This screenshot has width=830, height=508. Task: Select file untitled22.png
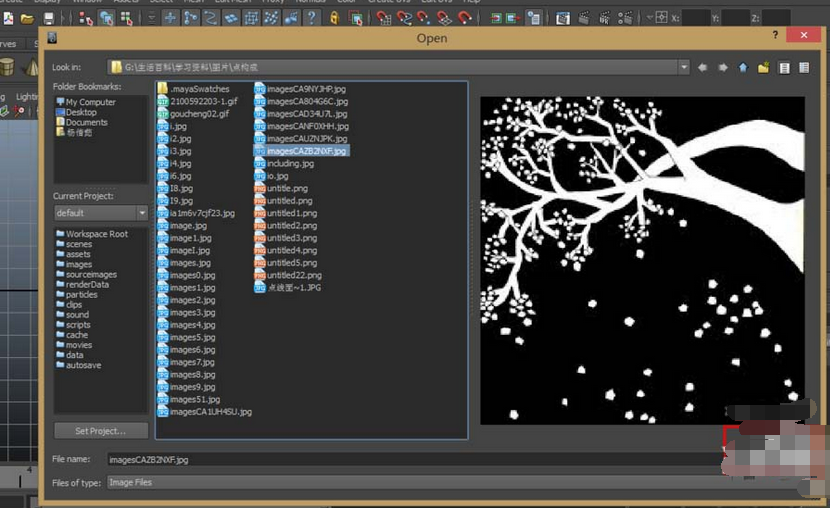coord(293,275)
